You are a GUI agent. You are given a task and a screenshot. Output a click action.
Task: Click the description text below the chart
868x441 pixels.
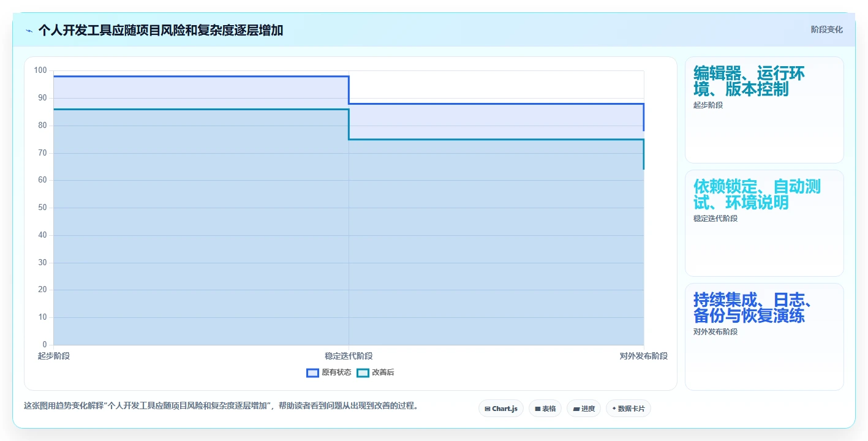221,405
